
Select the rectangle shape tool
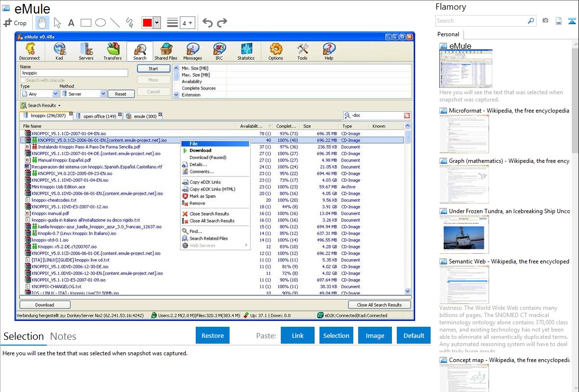tap(86, 23)
